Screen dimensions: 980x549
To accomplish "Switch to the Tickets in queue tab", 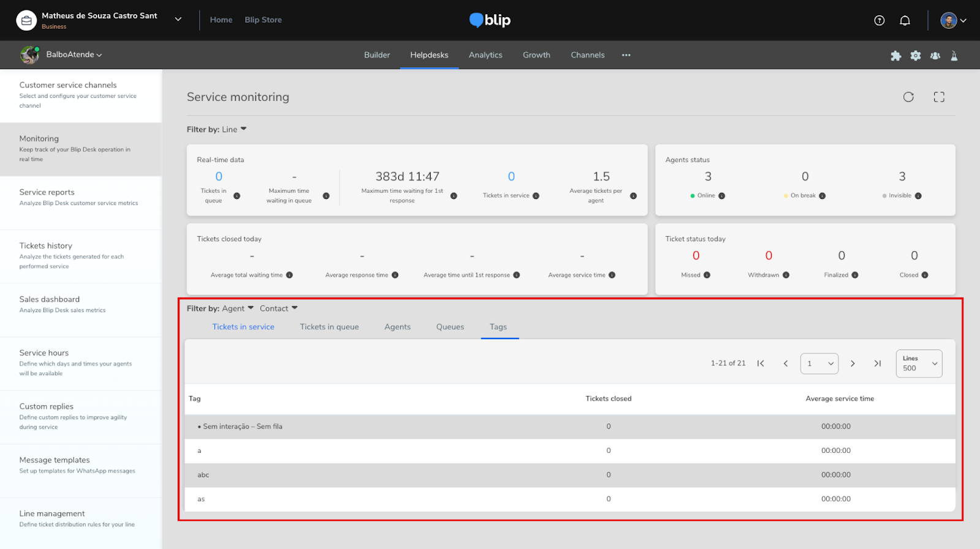I will click(x=329, y=327).
